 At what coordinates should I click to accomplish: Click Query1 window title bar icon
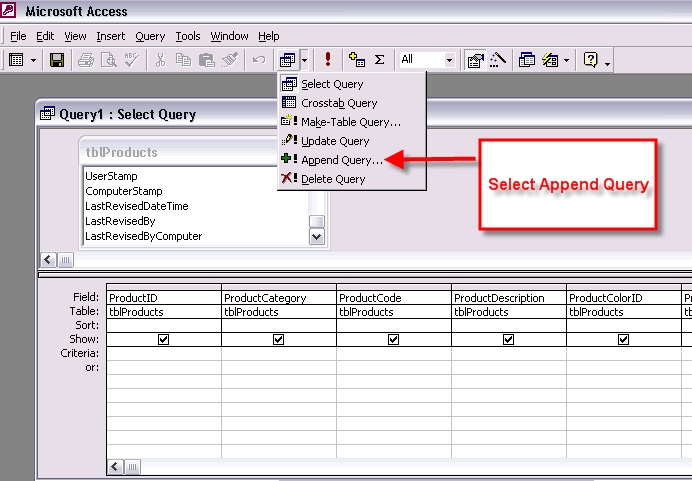48,114
